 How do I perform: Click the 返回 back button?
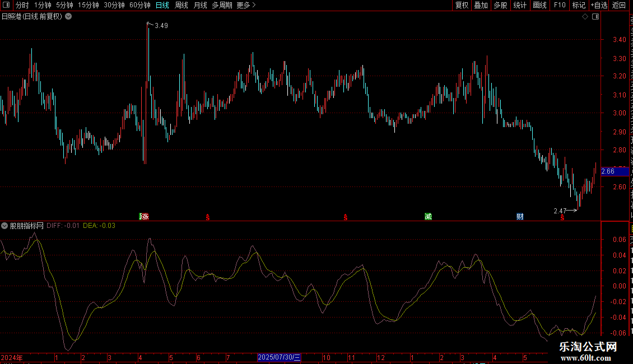pyautogui.click(x=619, y=5)
